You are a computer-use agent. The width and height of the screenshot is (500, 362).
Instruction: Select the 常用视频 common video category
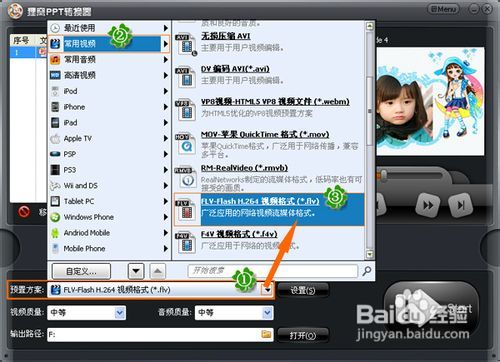109,44
